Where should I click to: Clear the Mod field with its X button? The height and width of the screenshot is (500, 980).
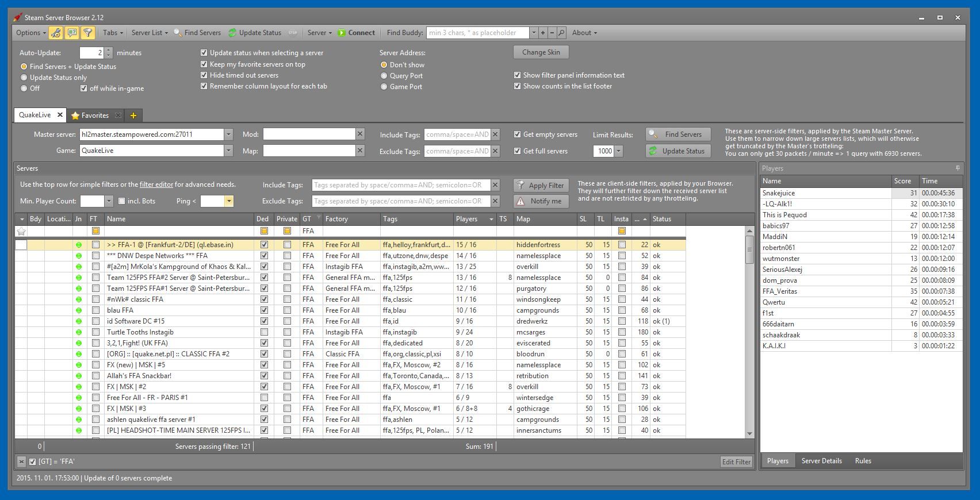tap(360, 134)
